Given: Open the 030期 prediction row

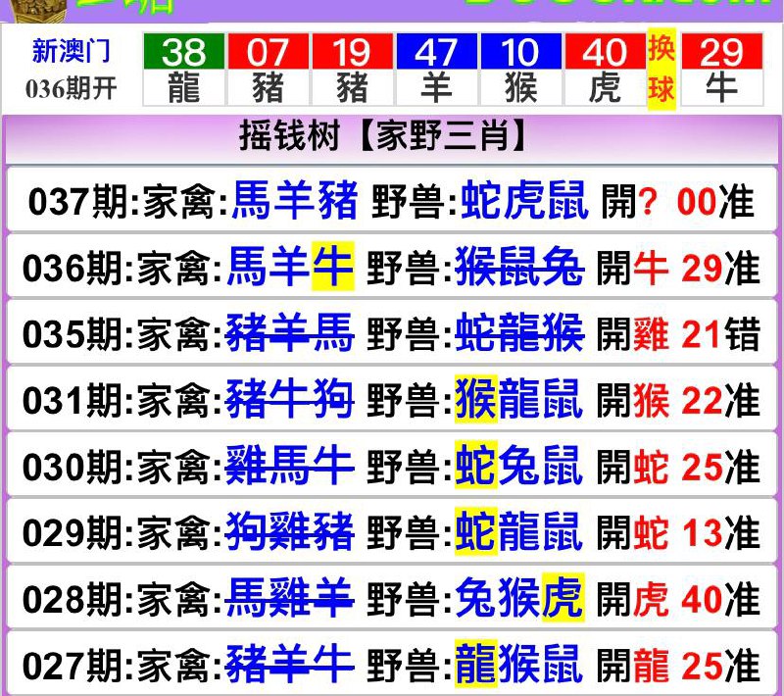Looking at the screenshot, I should coord(391,465).
